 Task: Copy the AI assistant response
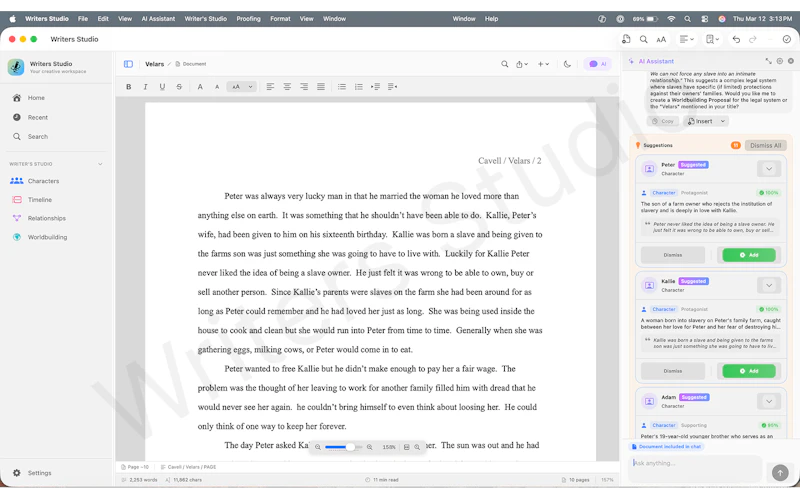click(663, 121)
